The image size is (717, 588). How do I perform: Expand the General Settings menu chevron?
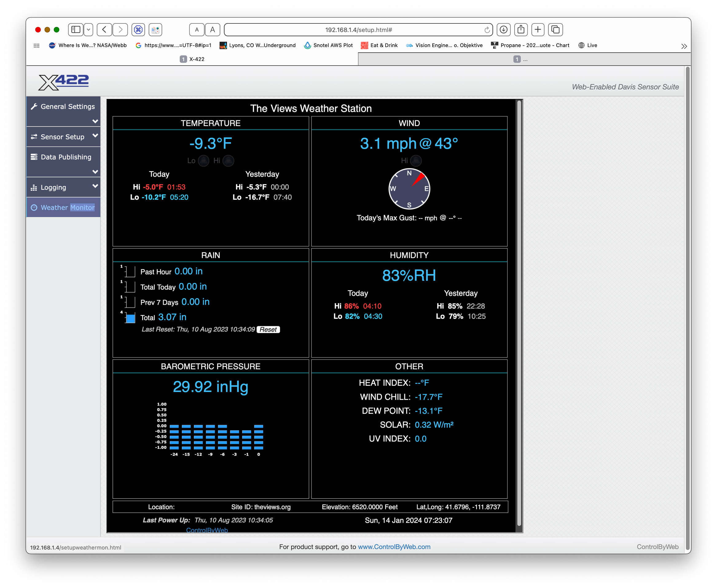pos(95,121)
